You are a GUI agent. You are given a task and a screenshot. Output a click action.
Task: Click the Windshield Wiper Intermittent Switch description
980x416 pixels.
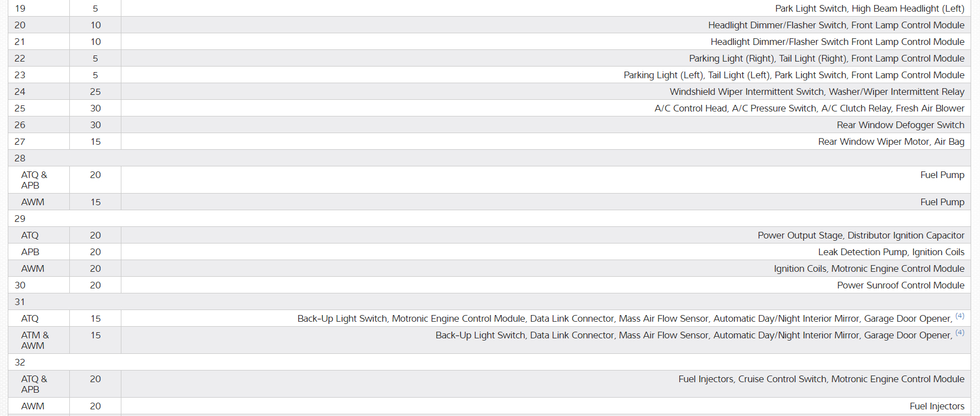pos(816,92)
